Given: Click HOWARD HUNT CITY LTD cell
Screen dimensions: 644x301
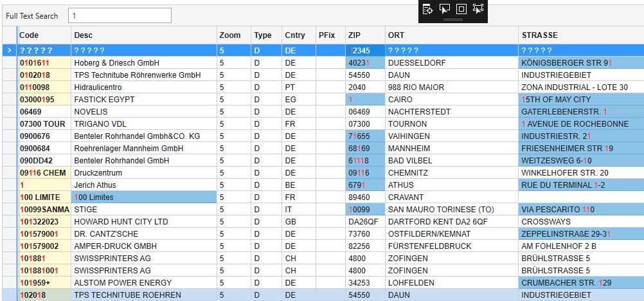Looking at the screenshot, I should [144, 222].
